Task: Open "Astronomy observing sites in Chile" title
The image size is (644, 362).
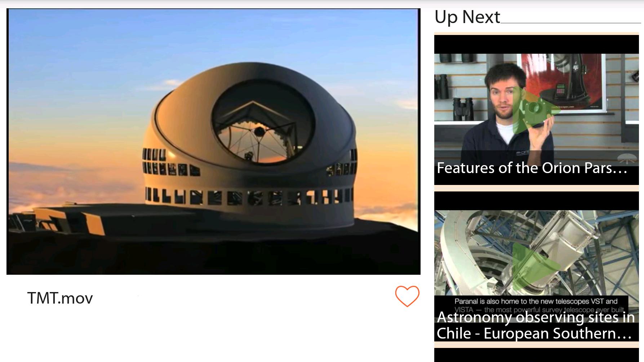Action: coord(536,325)
